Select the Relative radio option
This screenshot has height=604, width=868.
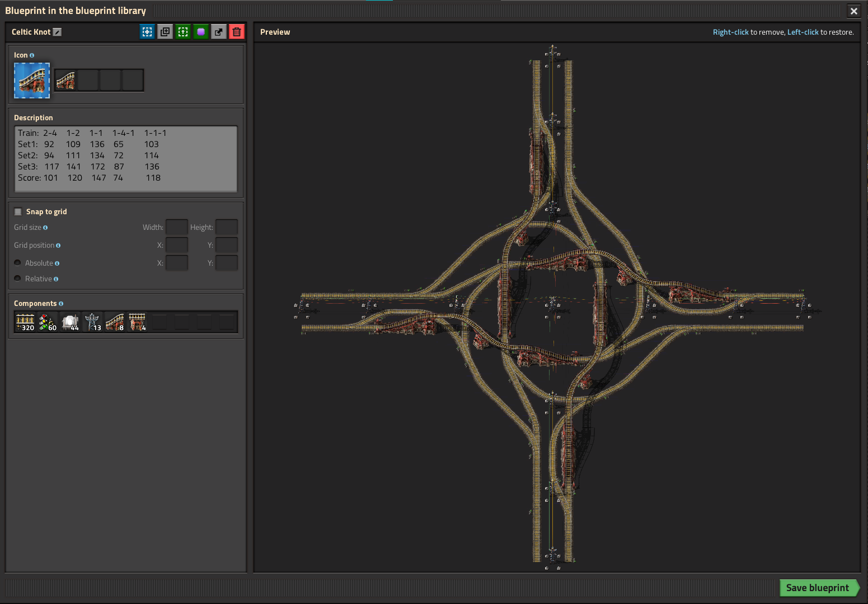pyautogui.click(x=17, y=279)
